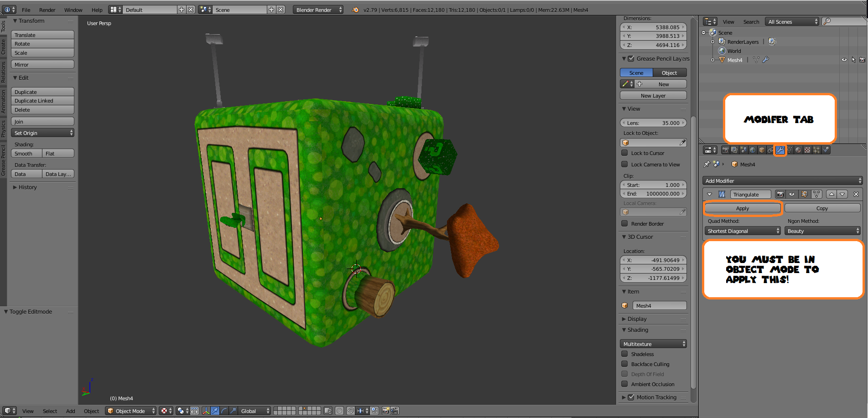This screenshot has width=868, height=418.
Task: Open the Object Data tab triangle icon
Action: coord(789,150)
